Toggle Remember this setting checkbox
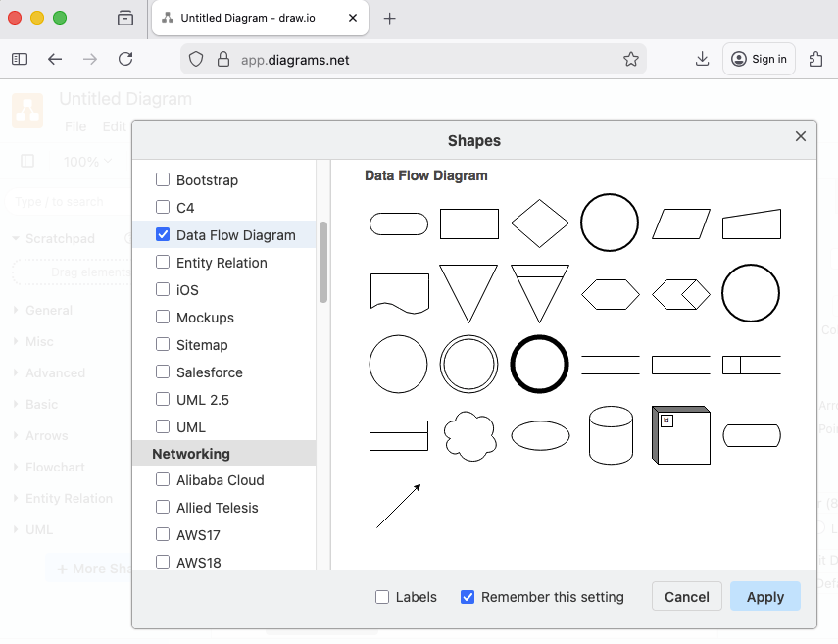The image size is (838, 644). pos(468,597)
